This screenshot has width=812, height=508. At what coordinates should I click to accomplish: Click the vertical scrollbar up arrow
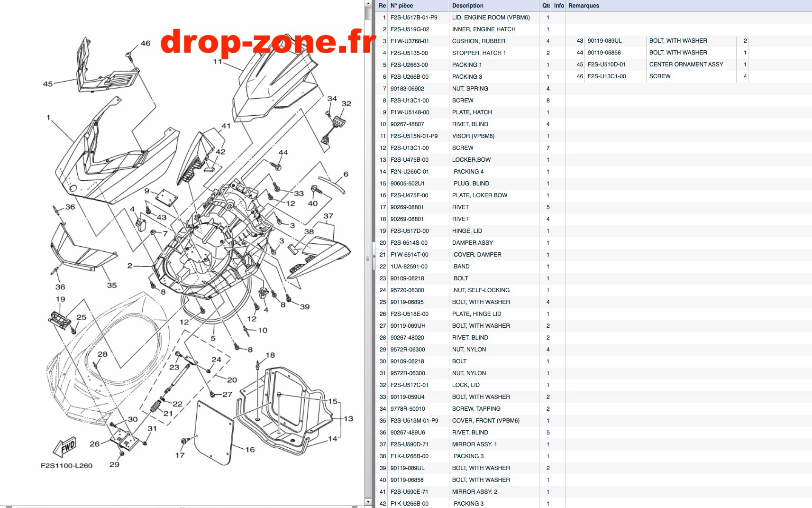click(x=368, y=3)
